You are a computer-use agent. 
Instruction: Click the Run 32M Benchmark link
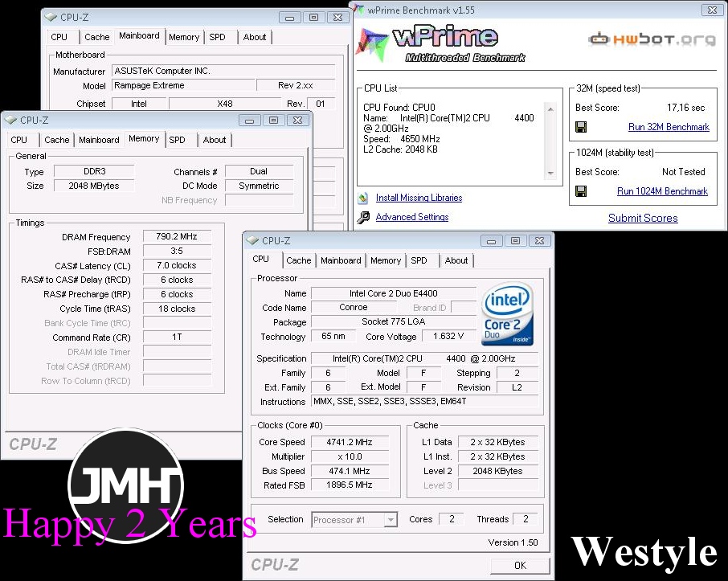pyautogui.click(x=669, y=127)
